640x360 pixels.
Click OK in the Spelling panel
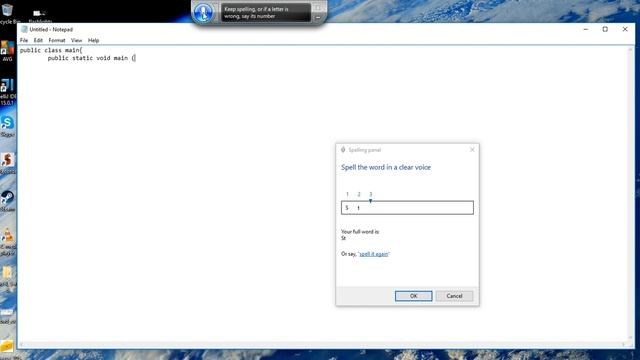pyautogui.click(x=413, y=296)
